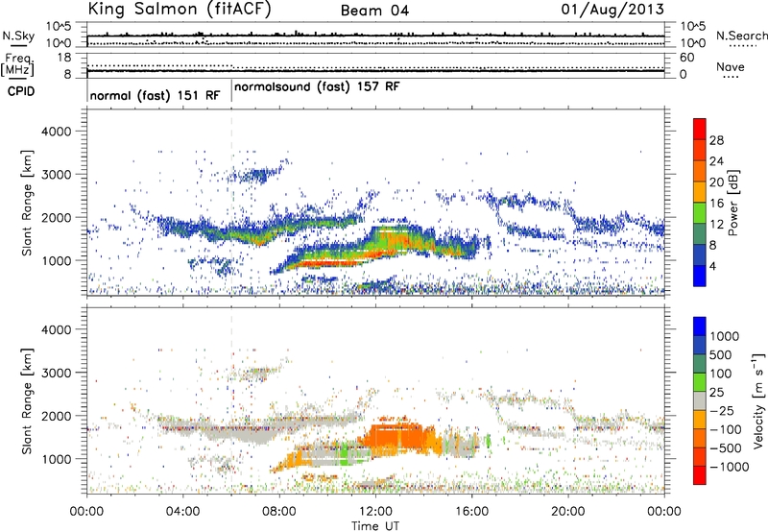Click the date '01/Aug/2013'

coord(612,10)
